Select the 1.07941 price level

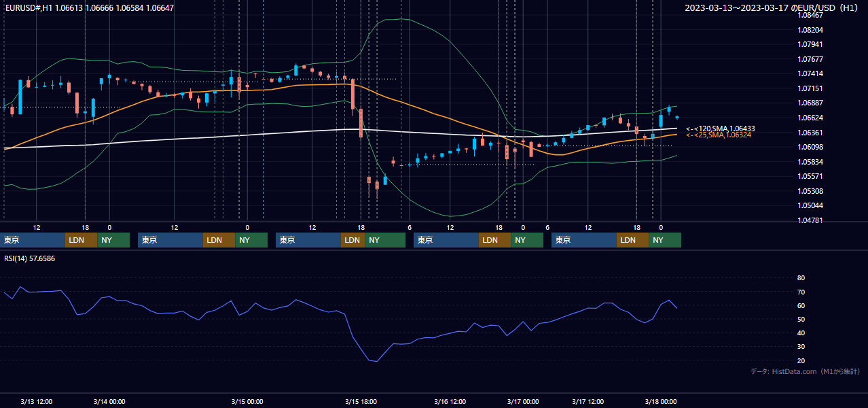(x=810, y=44)
